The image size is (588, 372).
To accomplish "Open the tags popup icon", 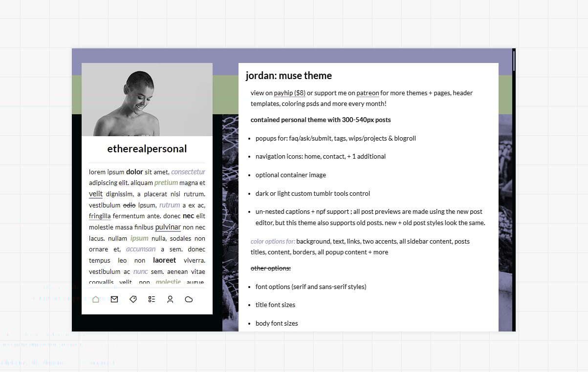I will click(133, 299).
